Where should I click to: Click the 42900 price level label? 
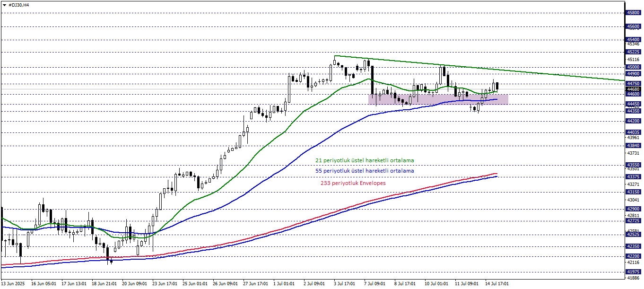tap(633, 209)
